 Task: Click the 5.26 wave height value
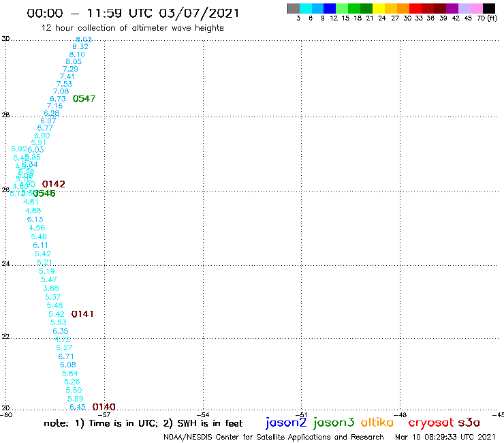[x=72, y=382]
